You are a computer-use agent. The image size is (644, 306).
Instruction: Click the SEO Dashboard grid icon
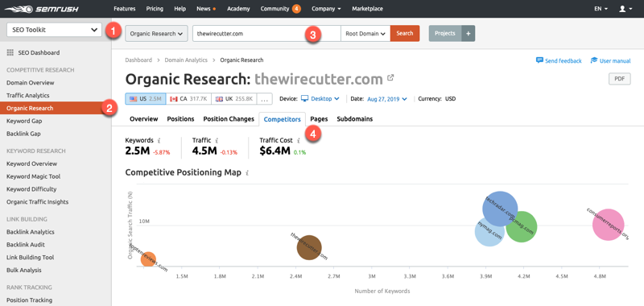pyautogui.click(x=10, y=52)
